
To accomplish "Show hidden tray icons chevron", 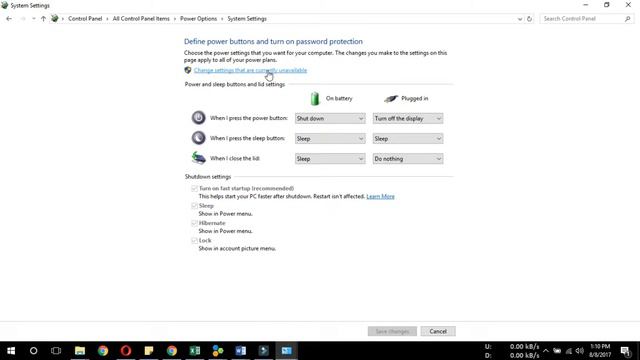I will coord(546,351).
